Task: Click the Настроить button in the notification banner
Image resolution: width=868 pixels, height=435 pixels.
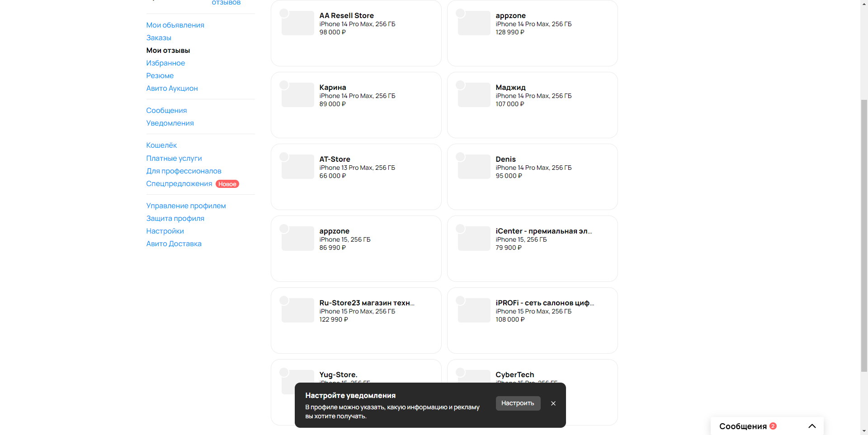Action: [518, 403]
